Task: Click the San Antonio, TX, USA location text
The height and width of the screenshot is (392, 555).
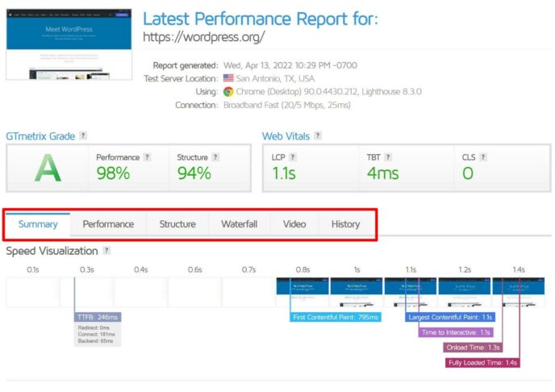Action: tap(275, 78)
